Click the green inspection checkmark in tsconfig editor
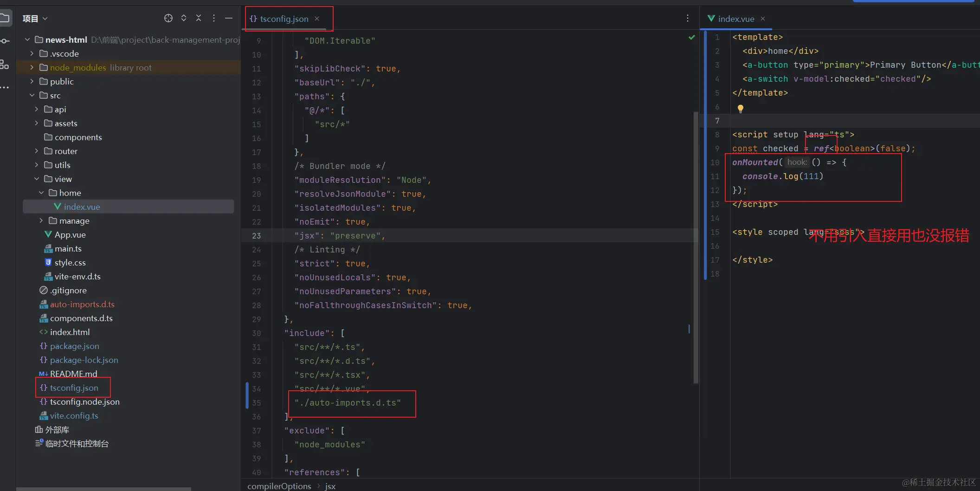This screenshot has height=491, width=980. tap(692, 37)
